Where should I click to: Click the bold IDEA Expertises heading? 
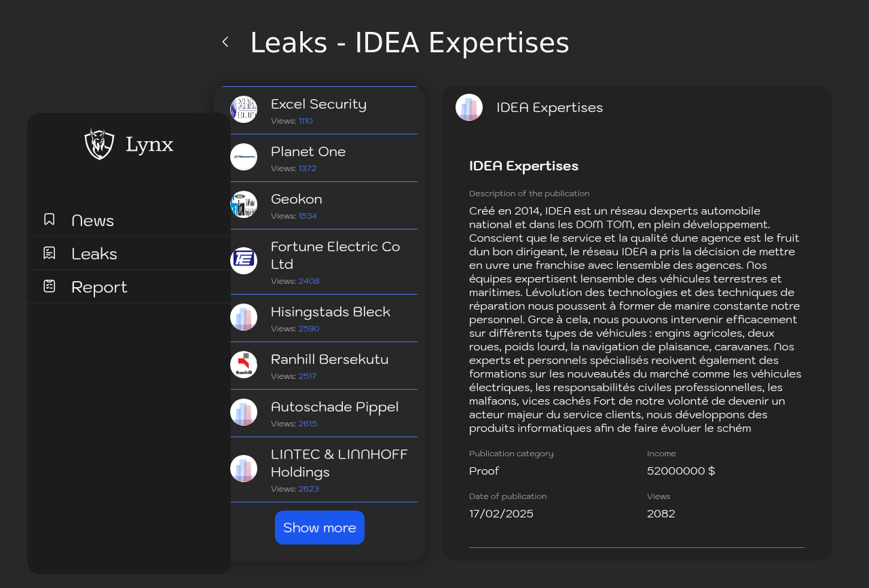point(523,166)
